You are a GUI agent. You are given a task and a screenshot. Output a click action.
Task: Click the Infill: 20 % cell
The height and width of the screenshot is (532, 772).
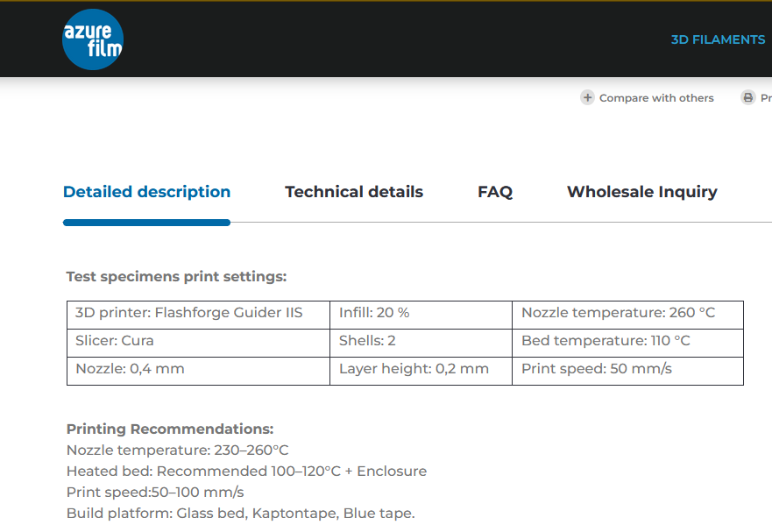coord(421,315)
